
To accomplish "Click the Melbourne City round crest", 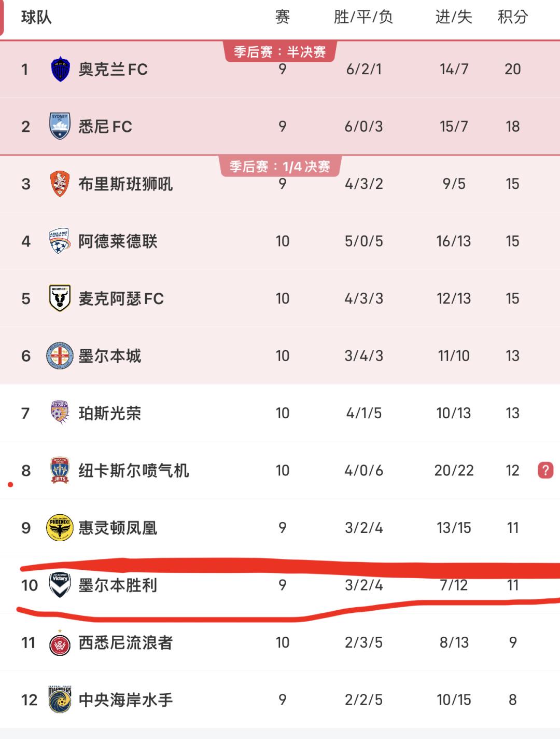I will (60, 355).
